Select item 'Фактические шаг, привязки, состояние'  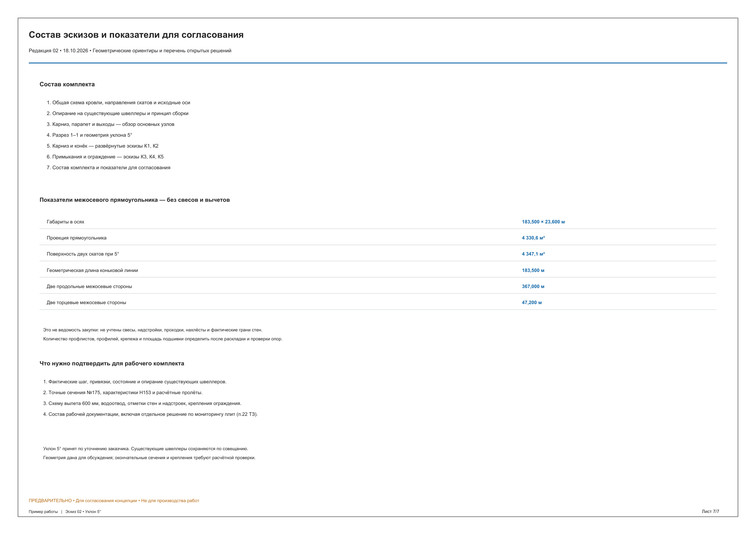coord(135,382)
